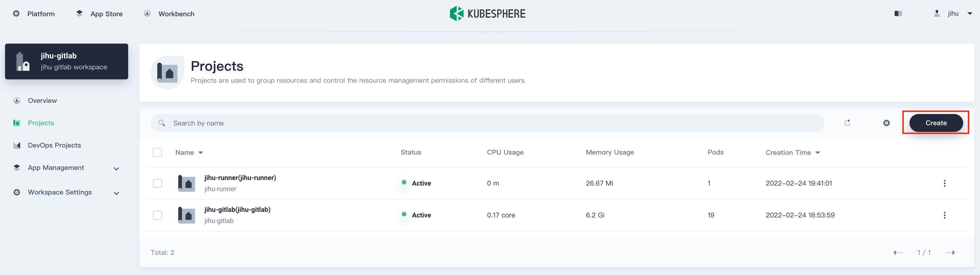
Task: Check the jihu-runner row checkbox
Action: coord(157,183)
